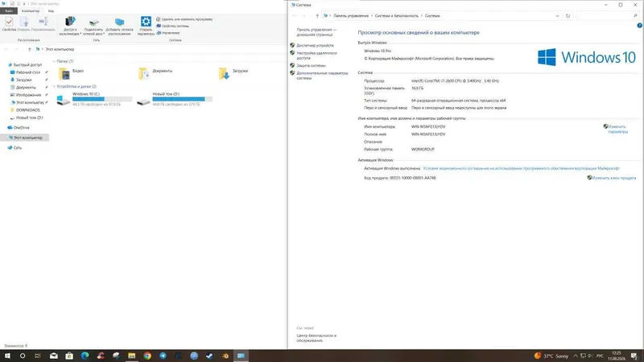Click Cortana search circle on taskbar
The image size is (644, 362).
click(23, 356)
